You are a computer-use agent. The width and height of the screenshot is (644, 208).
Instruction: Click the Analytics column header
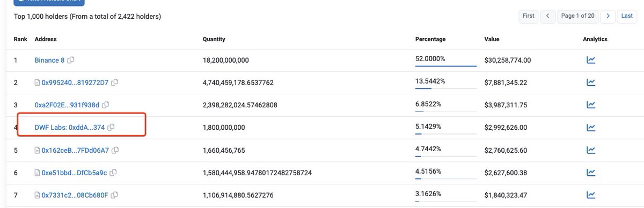tap(595, 39)
